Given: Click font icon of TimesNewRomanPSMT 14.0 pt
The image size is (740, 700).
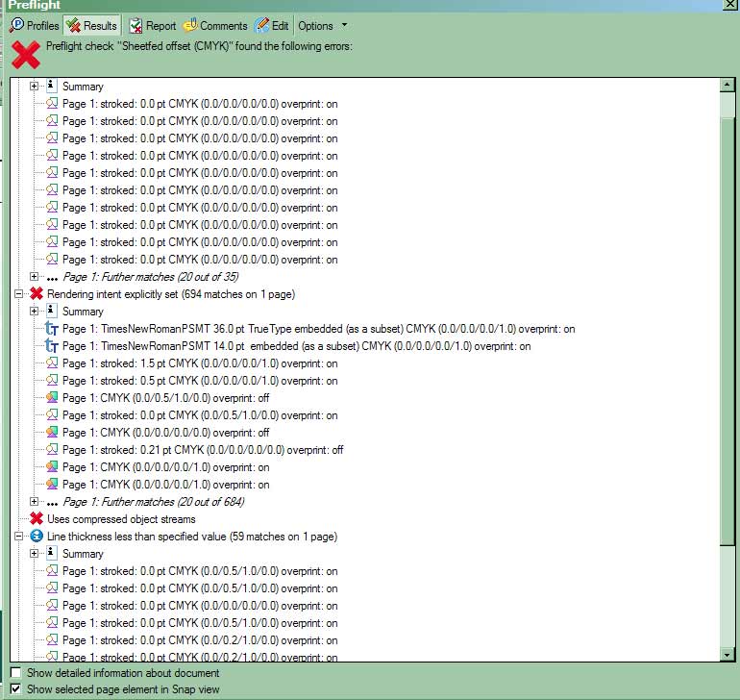Looking at the screenshot, I should tap(52, 346).
